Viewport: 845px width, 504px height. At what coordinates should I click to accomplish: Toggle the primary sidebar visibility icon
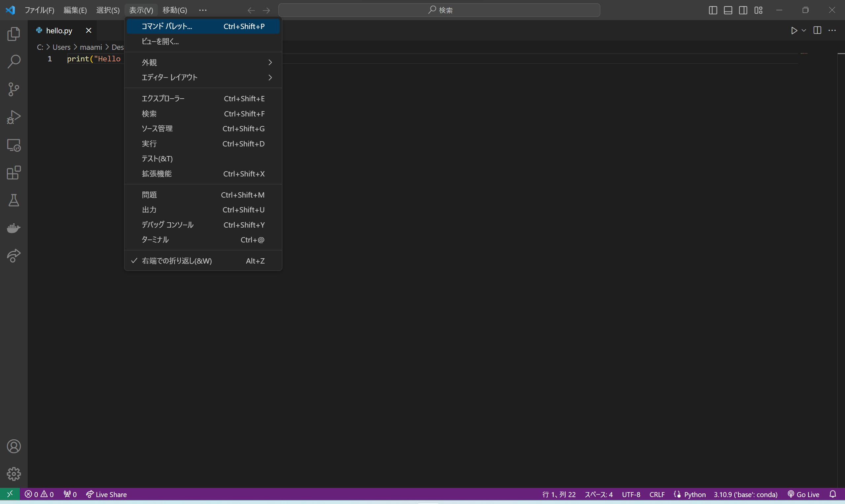click(x=712, y=10)
